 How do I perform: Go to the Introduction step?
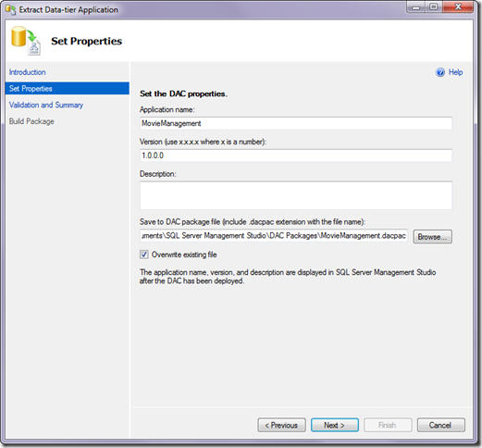pos(28,72)
